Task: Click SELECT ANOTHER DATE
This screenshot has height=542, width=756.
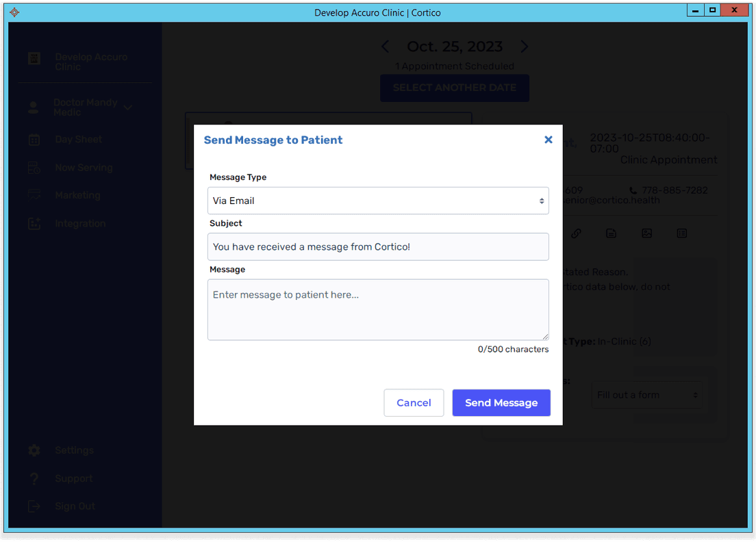Action: click(x=454, y=88)
